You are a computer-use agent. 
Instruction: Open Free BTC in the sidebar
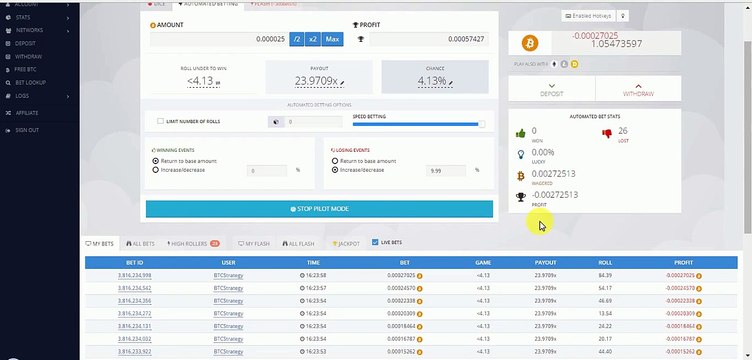tap(26, 70)
